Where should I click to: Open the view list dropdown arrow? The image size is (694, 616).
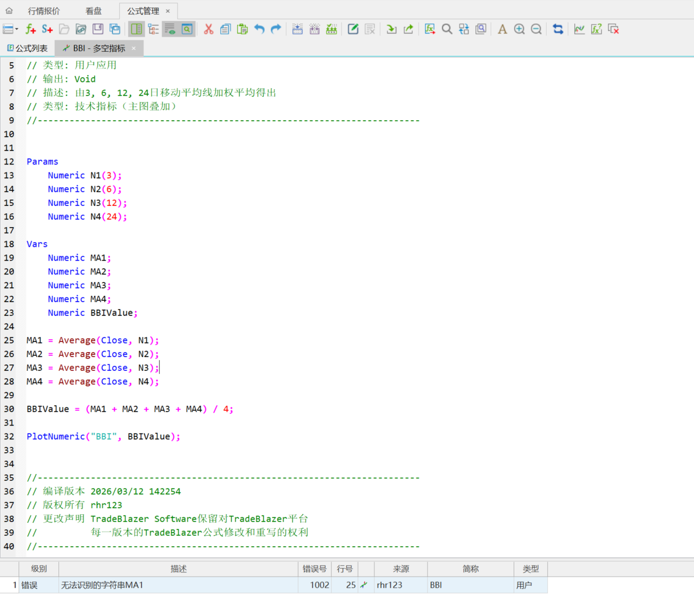point(17,29)
